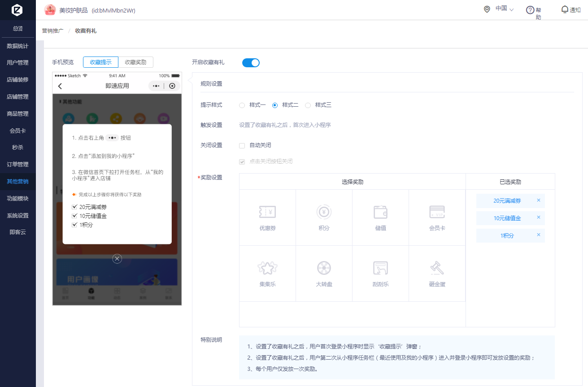Image resolution: width=588 pixels, height=387 pixels.
Task: Close the popup in phone preview
Action: (117, 259)
